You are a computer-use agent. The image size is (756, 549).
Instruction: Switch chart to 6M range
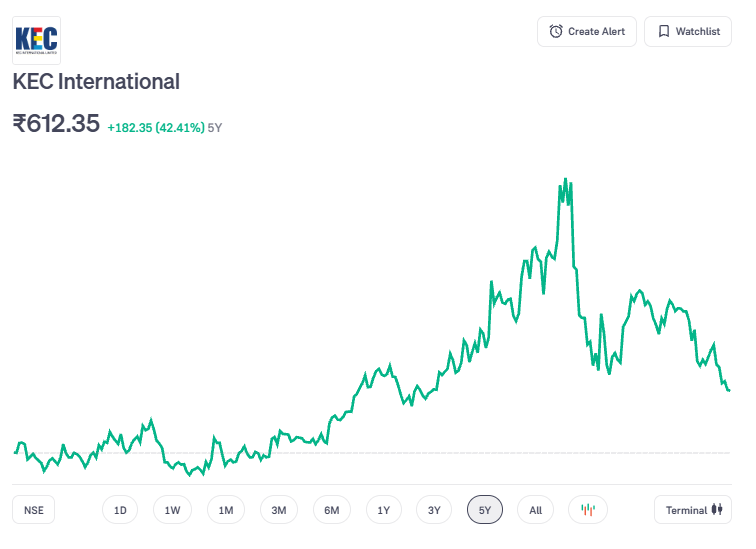tap(332, 510)
